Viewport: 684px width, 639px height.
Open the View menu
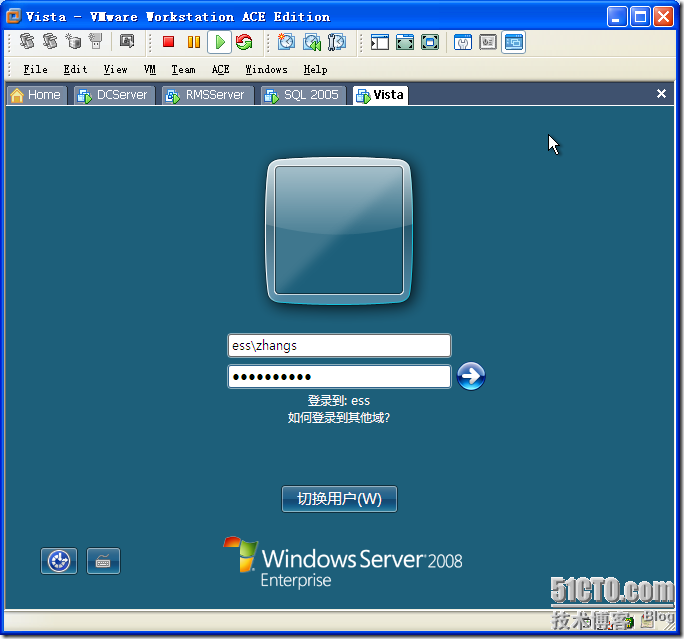pos(116,69)
